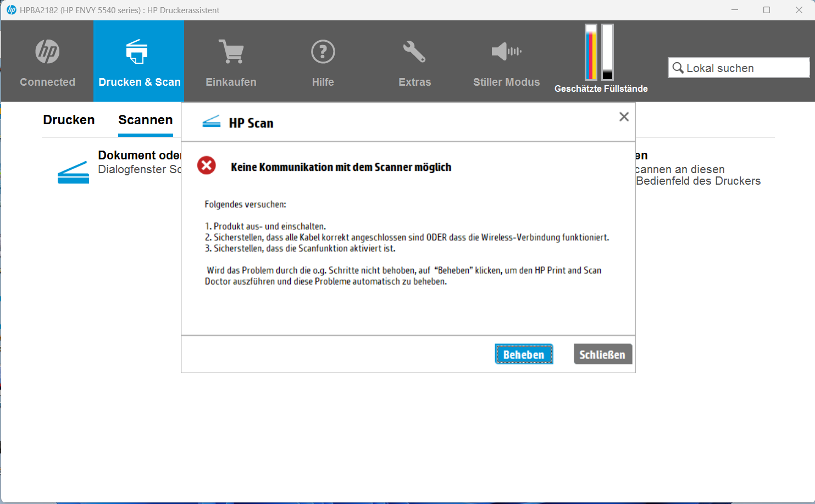This screenshot has width=815, height=504.
Task: Click the text 'Folgendes versuchen:'
Action: pyautogui.click(x=246, y=204)
